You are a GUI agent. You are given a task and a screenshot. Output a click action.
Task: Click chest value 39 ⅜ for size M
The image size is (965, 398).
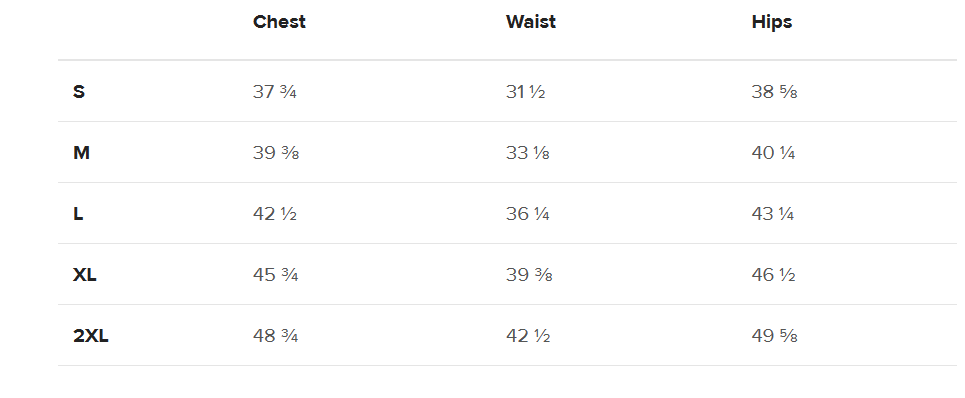coord(276,153)
